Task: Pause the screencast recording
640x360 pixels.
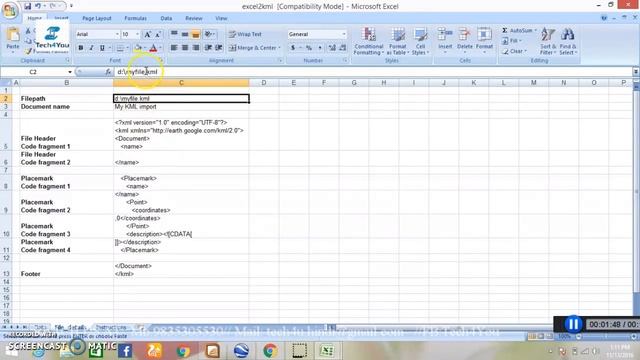Action: click(573, 324)
